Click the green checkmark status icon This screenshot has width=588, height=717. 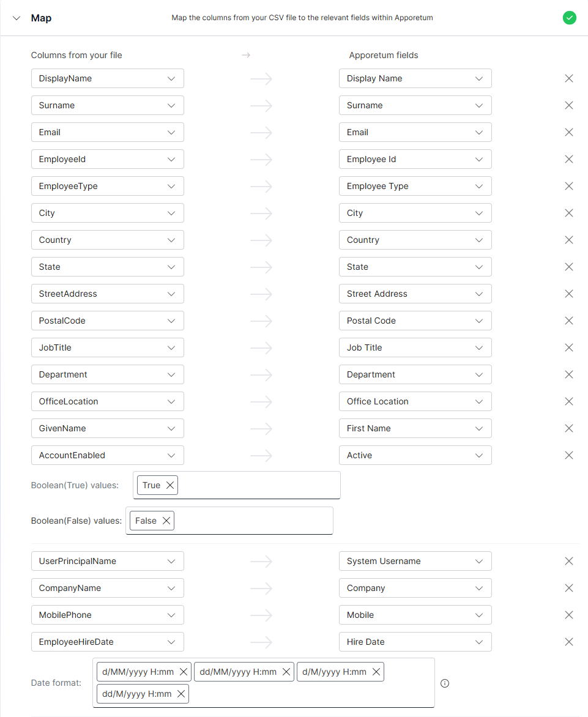569,18
